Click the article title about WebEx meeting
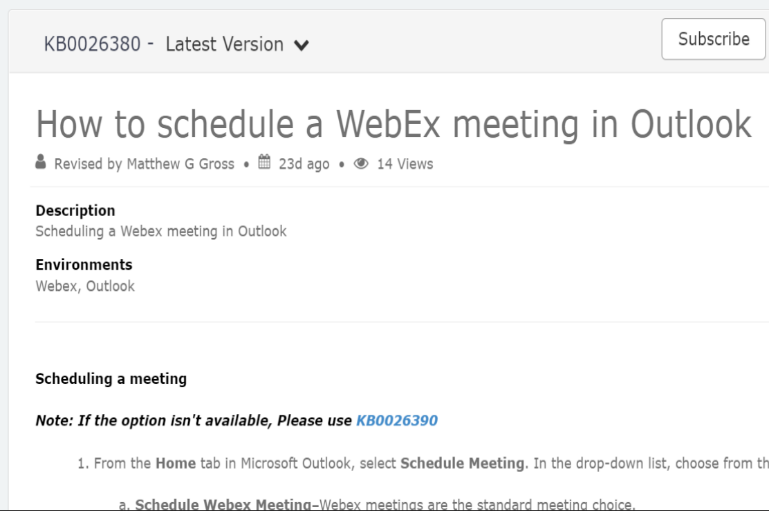 (x=393, y=124)
